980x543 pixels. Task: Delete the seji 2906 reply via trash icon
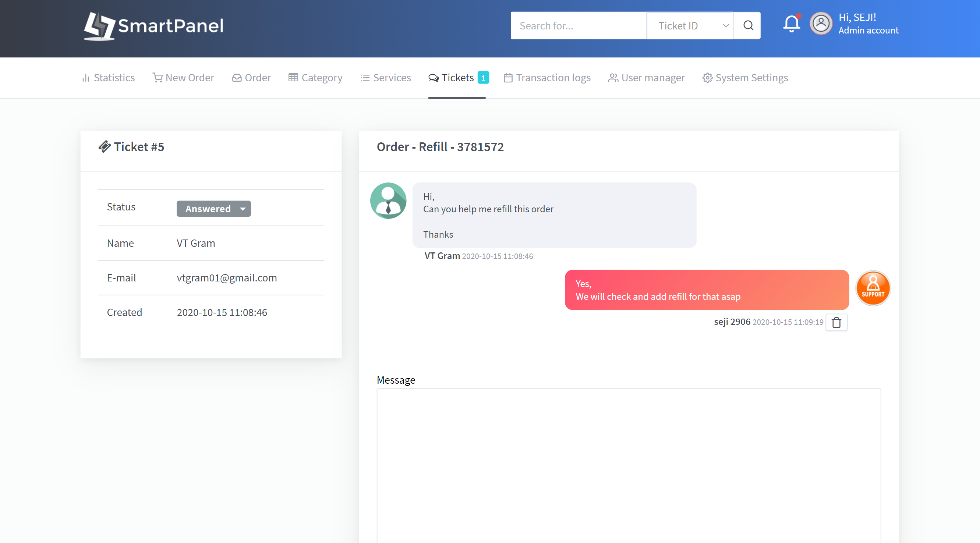[x=836, y=322]
